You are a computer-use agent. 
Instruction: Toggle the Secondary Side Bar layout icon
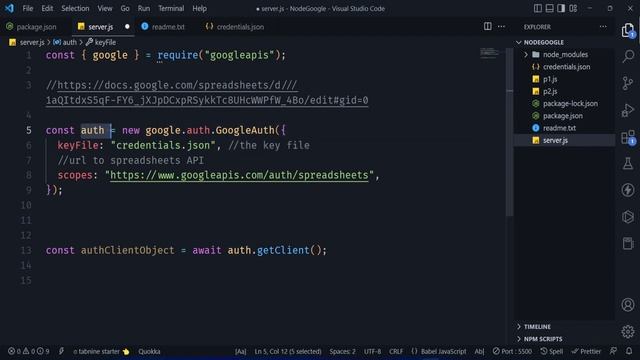pyautogui.click(x=561, y=8)
